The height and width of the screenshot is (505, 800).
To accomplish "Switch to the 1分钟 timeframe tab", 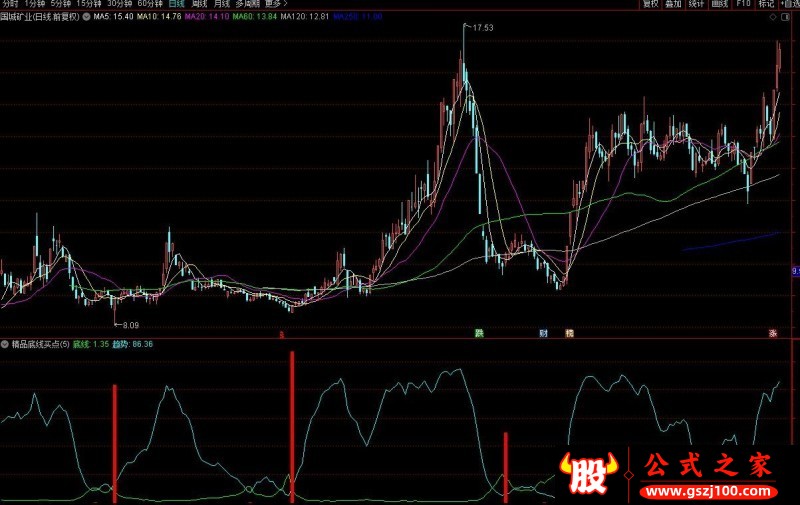I will [x=36, y=4].
